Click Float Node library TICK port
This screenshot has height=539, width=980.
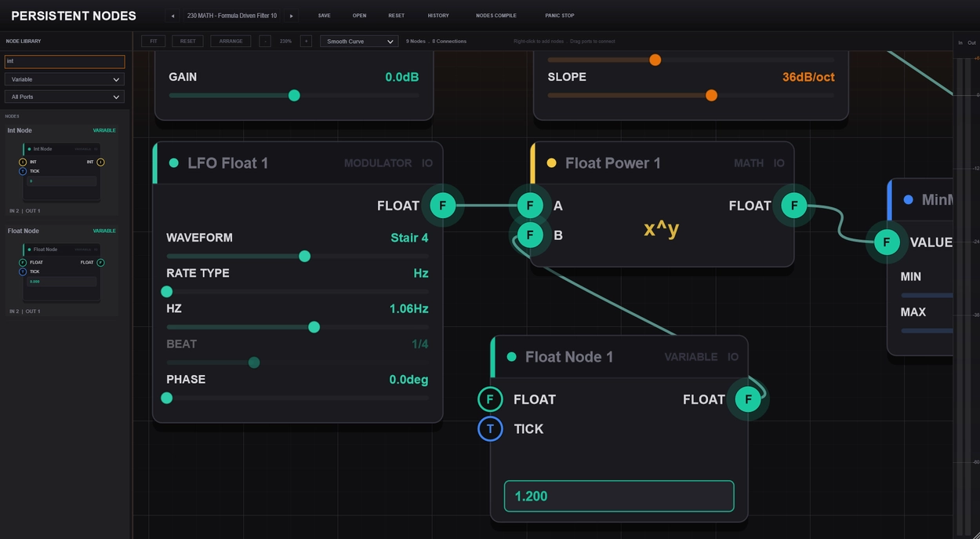pos(23,271)
